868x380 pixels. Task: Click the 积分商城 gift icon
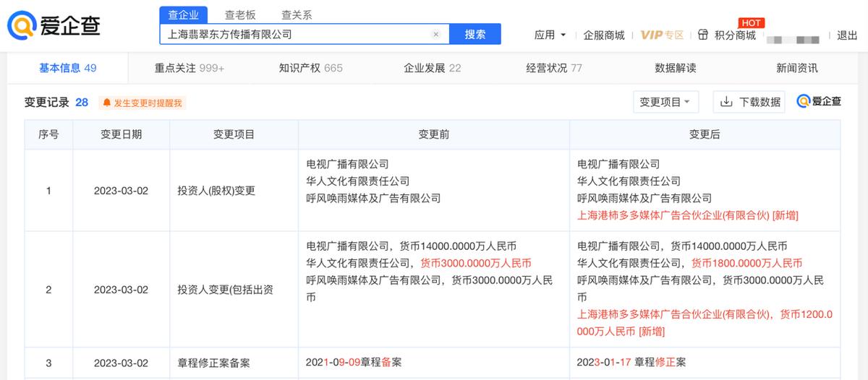(x=703, y=35)
